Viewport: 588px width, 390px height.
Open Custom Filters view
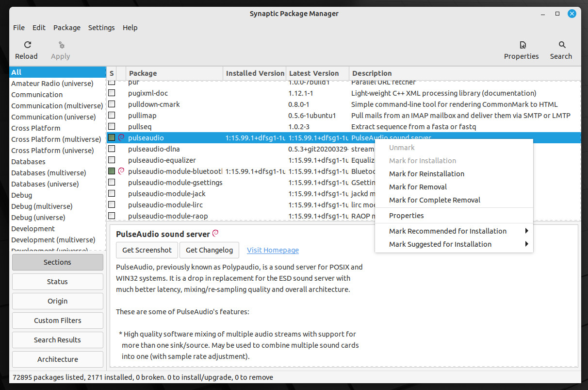(x=57, y=321)
